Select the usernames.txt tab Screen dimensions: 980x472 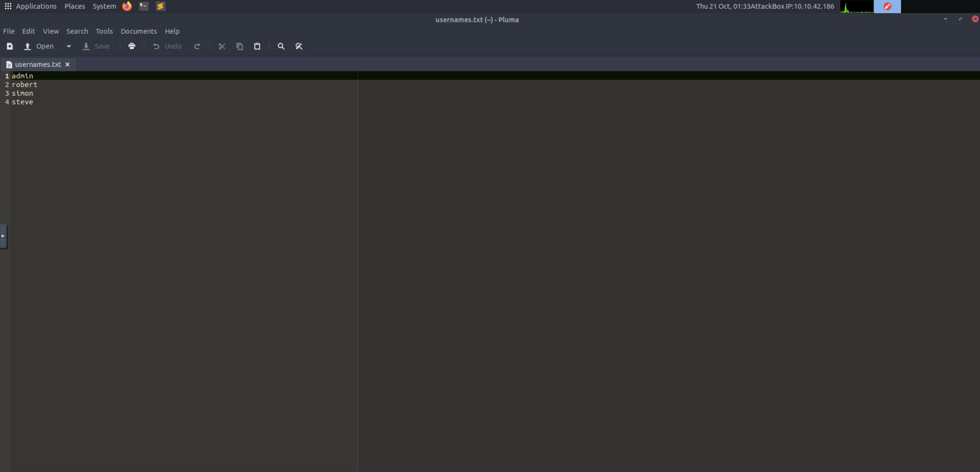coord(38,65)
